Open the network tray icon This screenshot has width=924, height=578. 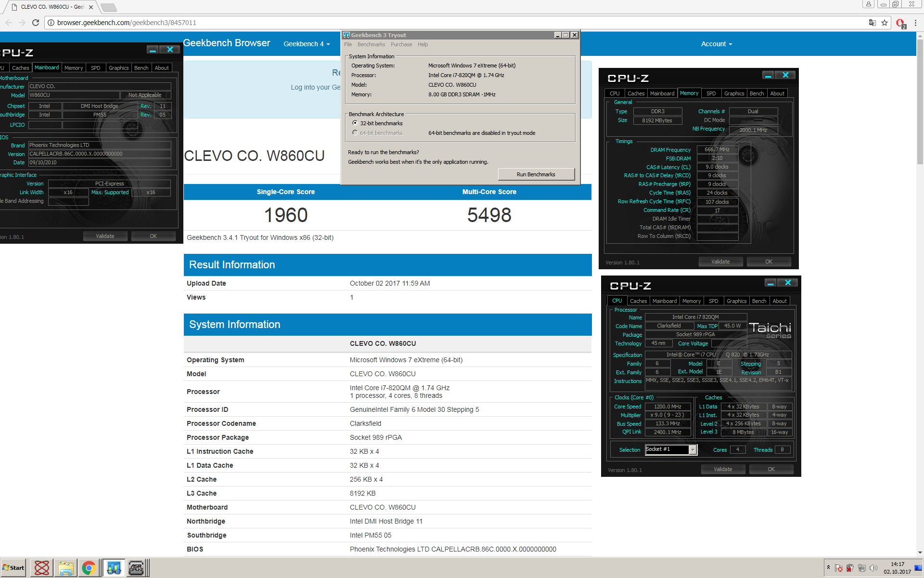tap(861, 568)
